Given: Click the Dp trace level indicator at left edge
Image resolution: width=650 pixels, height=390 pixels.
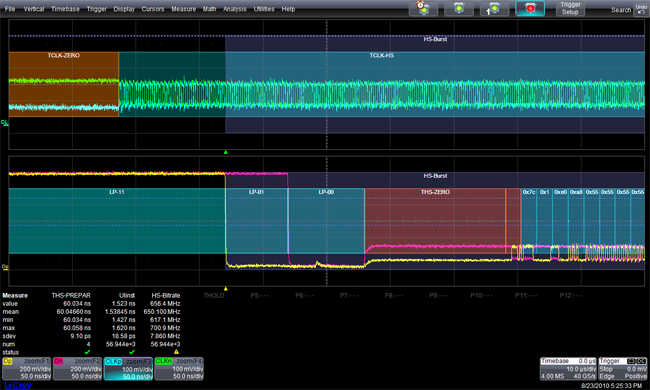Looking at the screenshot, I should (5, 267).
